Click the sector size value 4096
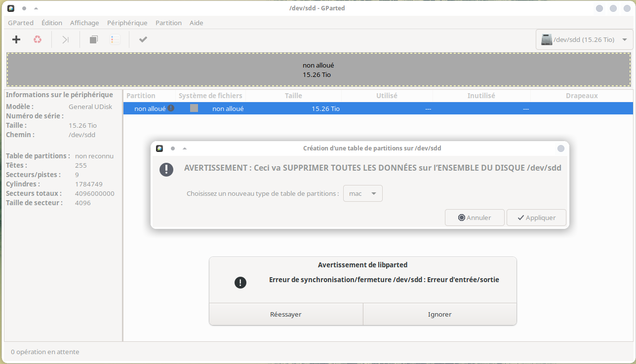The width and height of the screenshot is (636, 364). coord(83,203)
